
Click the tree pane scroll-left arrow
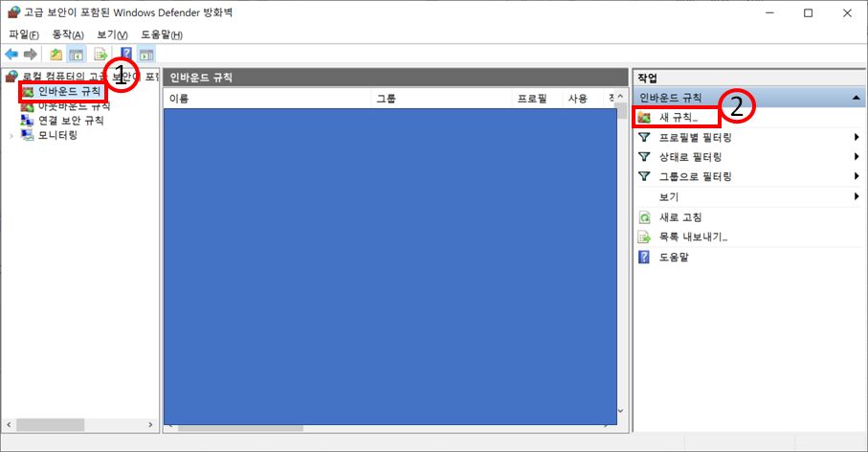click(9, 425)
